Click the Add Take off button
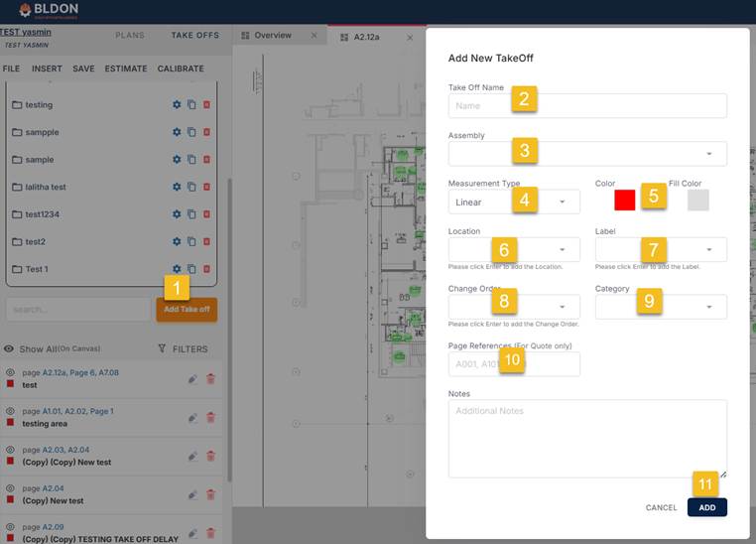Screen dimensions: 756x544 [187, 309]
